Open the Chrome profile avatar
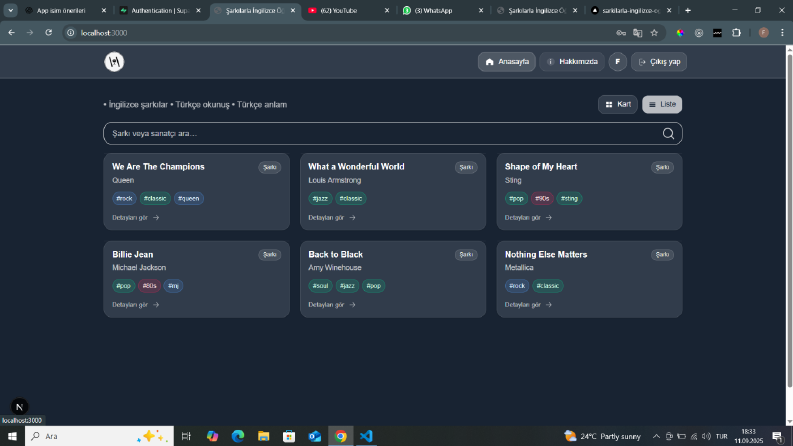The height and width of the screenshot is (446, 793). tap(764, 33)
